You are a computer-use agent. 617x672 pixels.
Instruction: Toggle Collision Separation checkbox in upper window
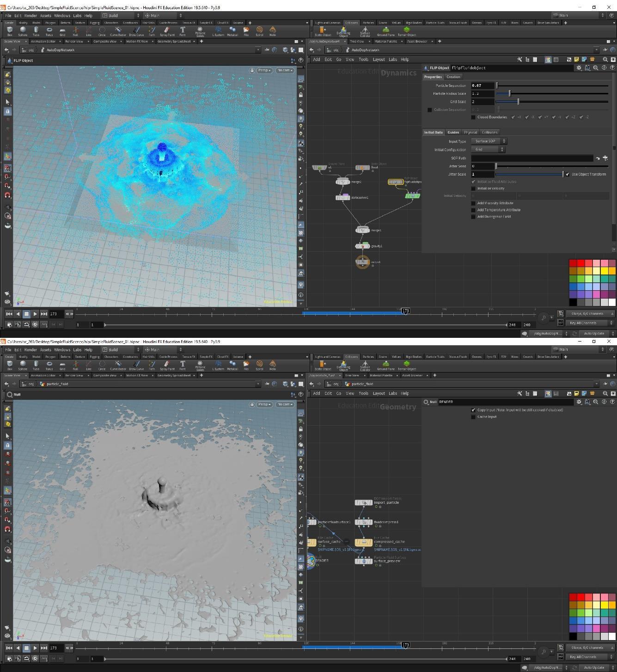click(430, 110)
